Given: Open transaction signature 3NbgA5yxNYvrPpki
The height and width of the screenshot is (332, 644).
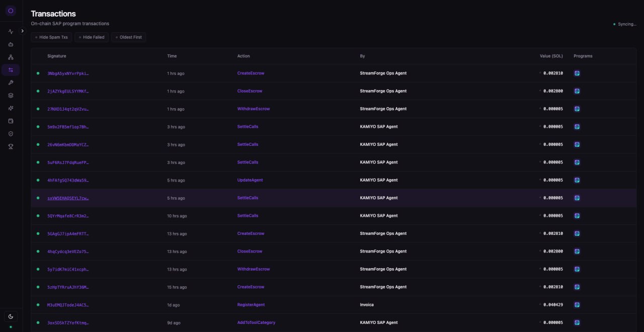Looking at the screenshot, I should [x=68, y=73].
